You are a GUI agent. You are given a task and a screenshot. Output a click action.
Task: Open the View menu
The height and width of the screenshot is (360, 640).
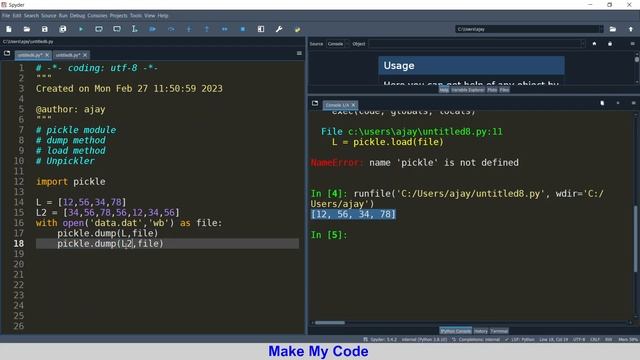pyautogui.click(x=149, y=16)
